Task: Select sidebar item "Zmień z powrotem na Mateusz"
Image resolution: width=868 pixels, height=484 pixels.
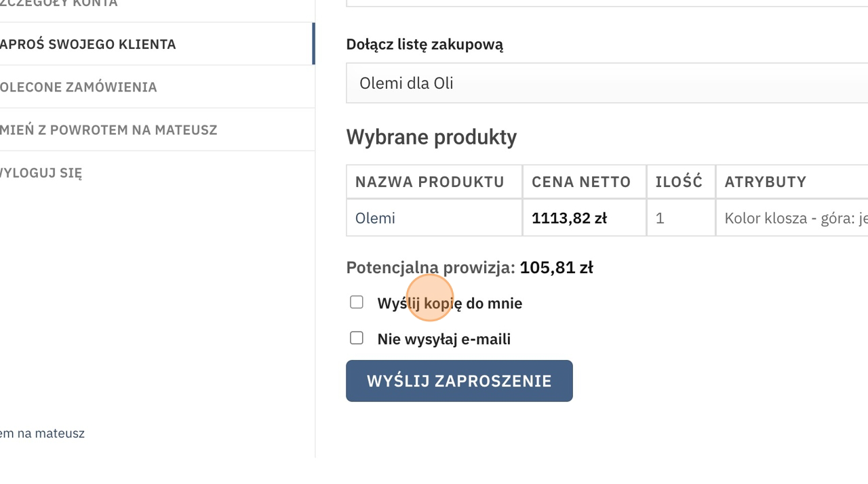Action: (x=108, y=129)
